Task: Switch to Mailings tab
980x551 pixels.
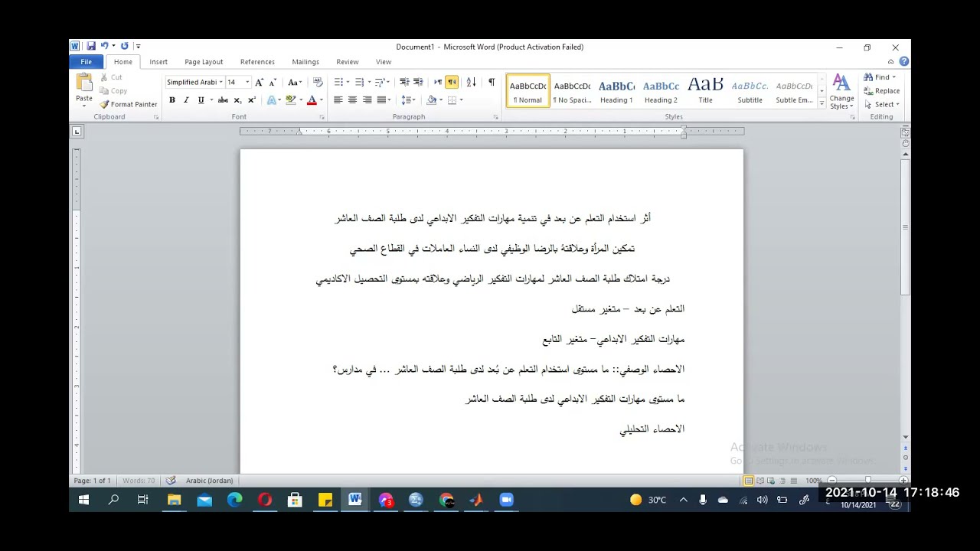Action: (305, 62)
